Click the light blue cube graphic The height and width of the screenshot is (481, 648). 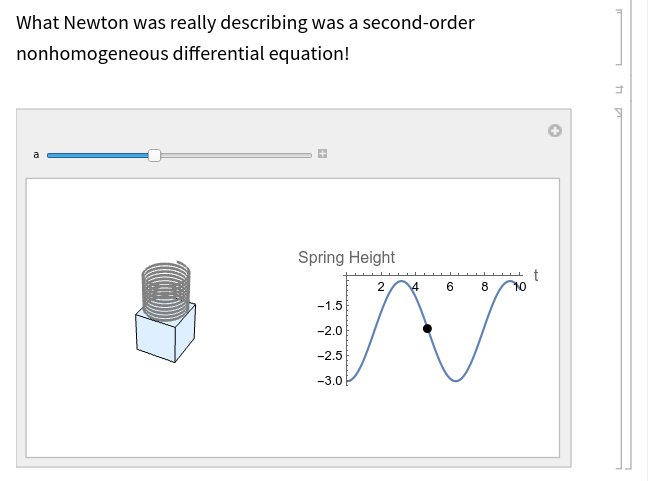165,334
